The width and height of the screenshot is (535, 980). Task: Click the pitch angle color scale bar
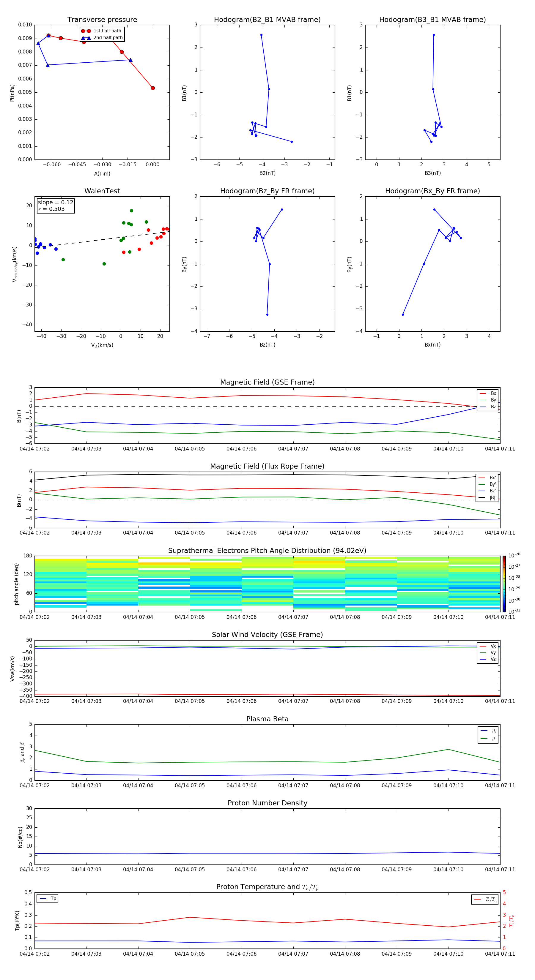click(504, 584)
